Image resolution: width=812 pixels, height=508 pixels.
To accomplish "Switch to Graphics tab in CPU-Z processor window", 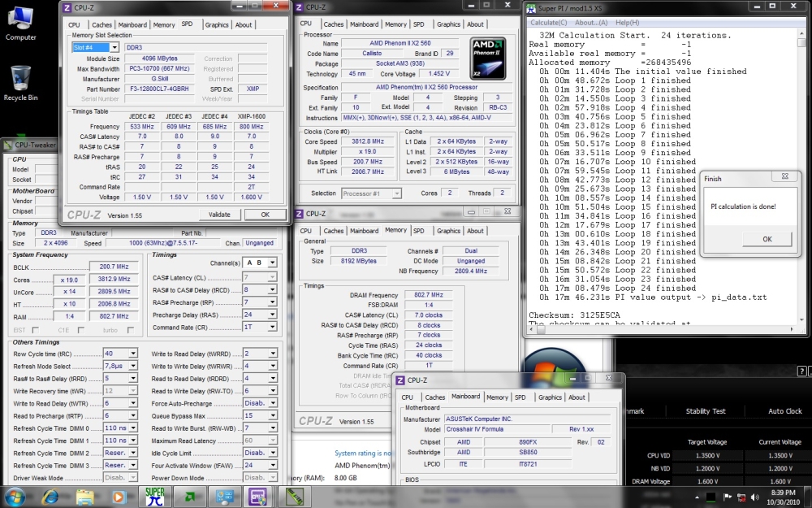I will 448,24.
